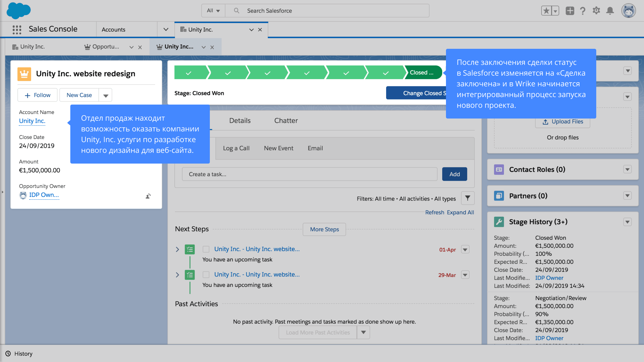This screenshot has width=644, height=362.
Task: Open the Stage History panel dropdown
Action: point(627,222)
